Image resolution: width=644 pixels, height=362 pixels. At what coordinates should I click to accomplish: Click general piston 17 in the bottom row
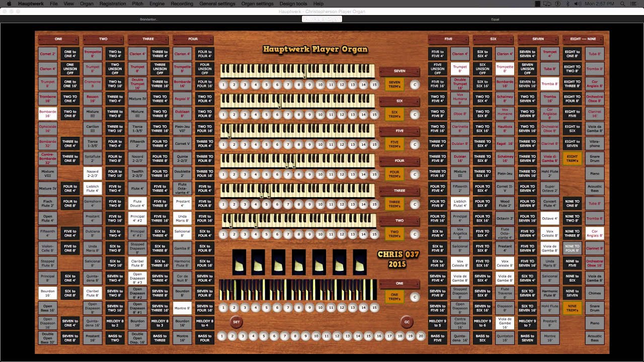click(389, 336)
